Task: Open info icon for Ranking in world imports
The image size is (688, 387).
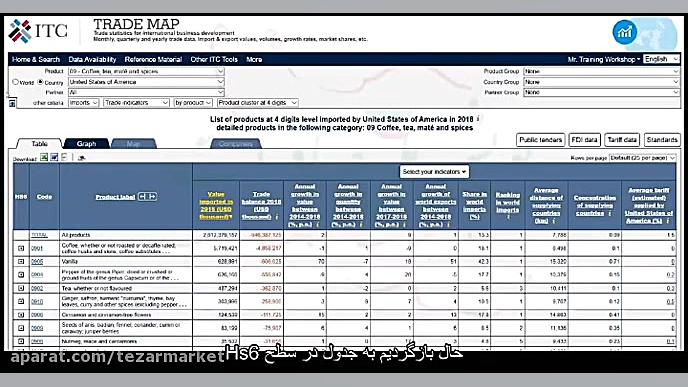Action: (508, 217)
